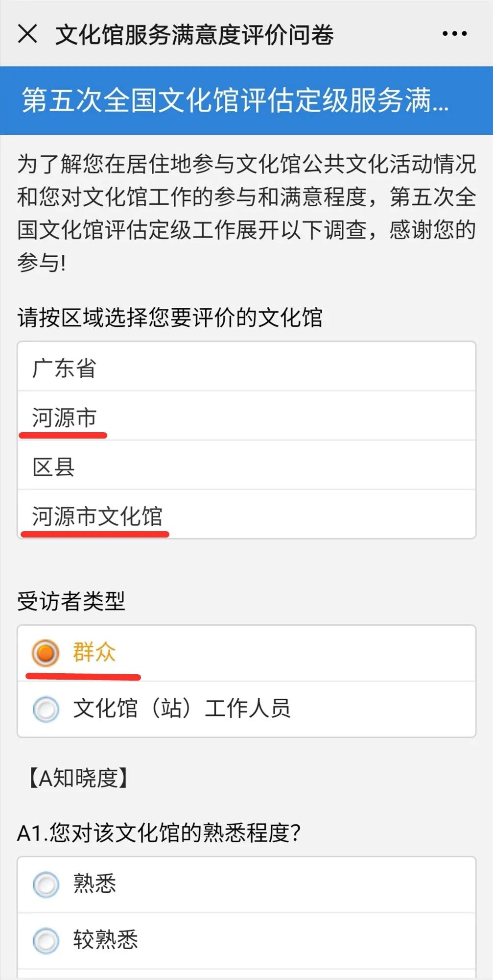Open the 河源市文化馆 selection field
Viewport: 493px width, 980px height.
coord(246,516)
